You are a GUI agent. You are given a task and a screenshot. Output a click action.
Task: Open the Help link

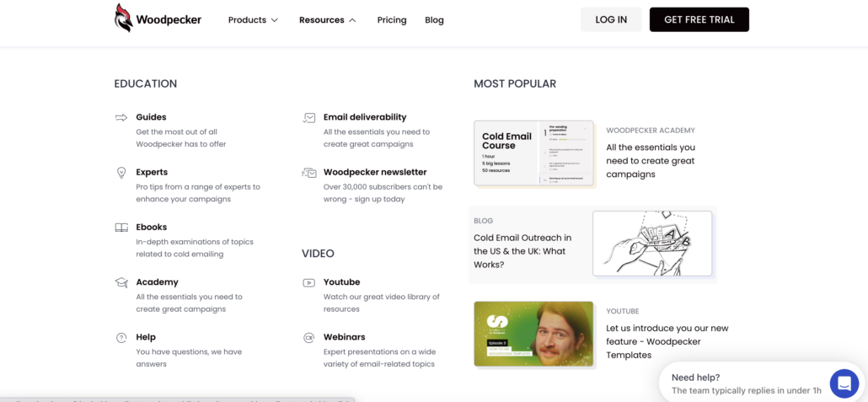click(x=146, y=336)
